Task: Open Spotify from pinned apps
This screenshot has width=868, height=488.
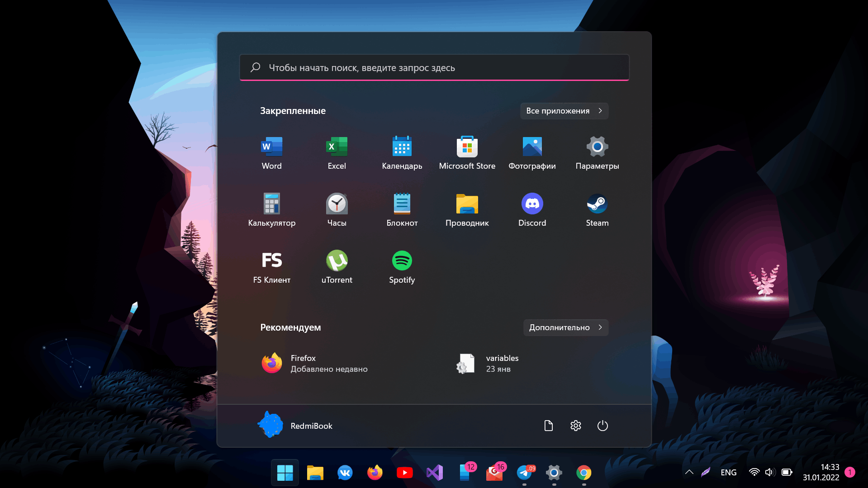Action: (x=402, y=267)
